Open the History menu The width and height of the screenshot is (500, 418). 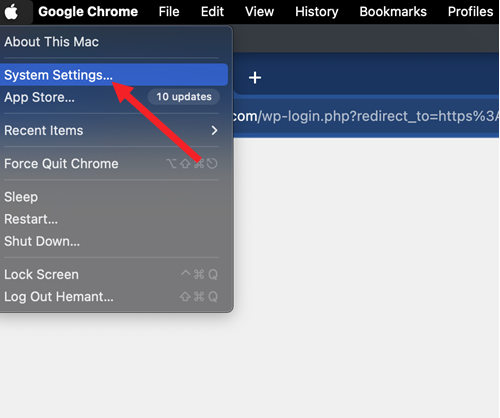click(x=317, y=12)
